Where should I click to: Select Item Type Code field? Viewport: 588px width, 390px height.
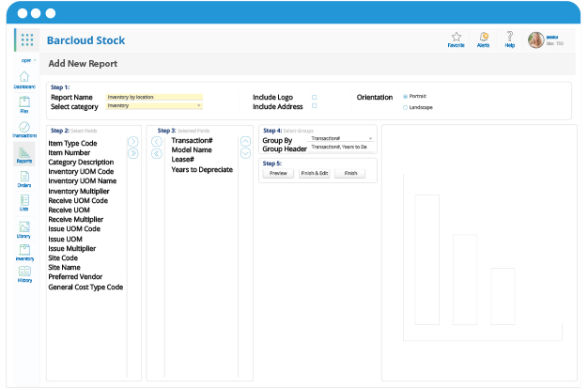tap(72, 144)
